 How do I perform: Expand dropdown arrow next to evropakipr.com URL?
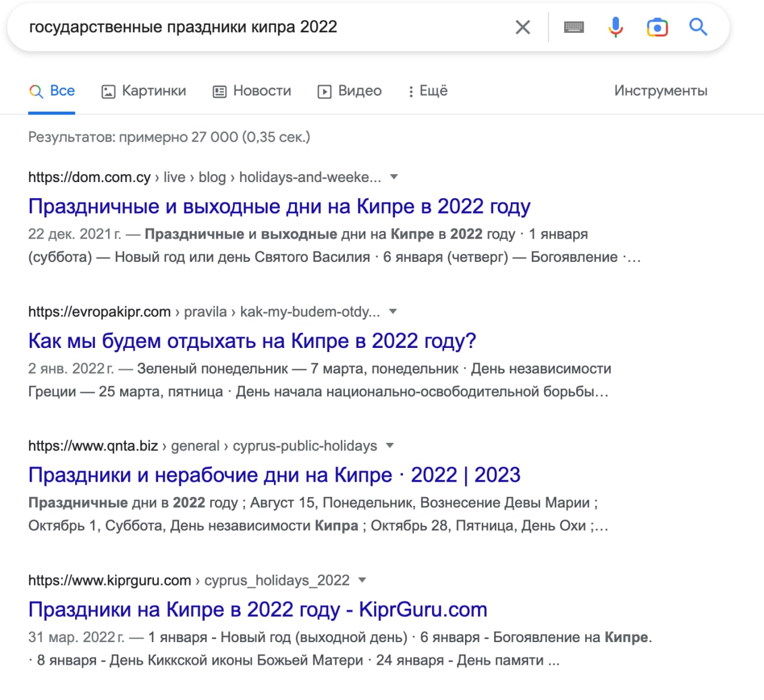coord(393,312)
